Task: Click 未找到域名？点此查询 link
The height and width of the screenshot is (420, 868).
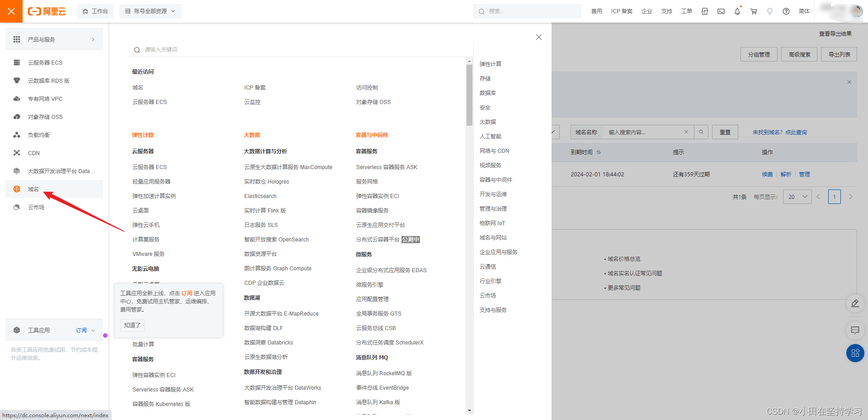Action: [779, 132]
